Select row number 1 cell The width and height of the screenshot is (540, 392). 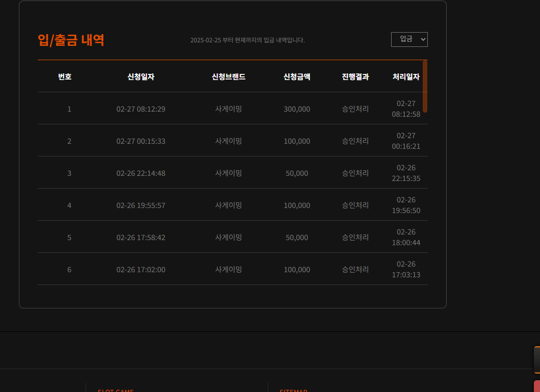tap(69, 109)
